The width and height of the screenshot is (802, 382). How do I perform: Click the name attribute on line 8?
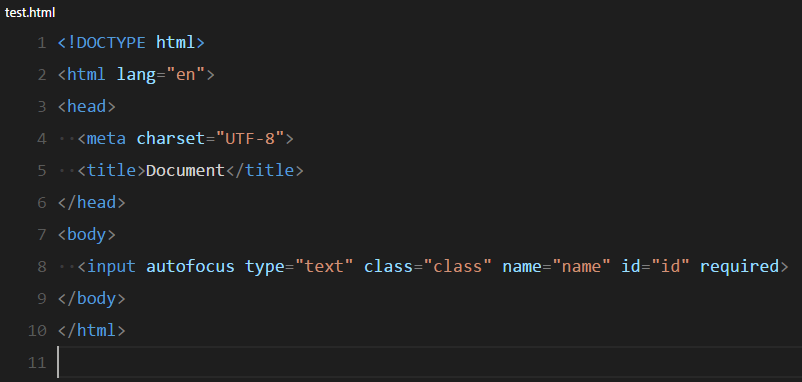point(522,267)
